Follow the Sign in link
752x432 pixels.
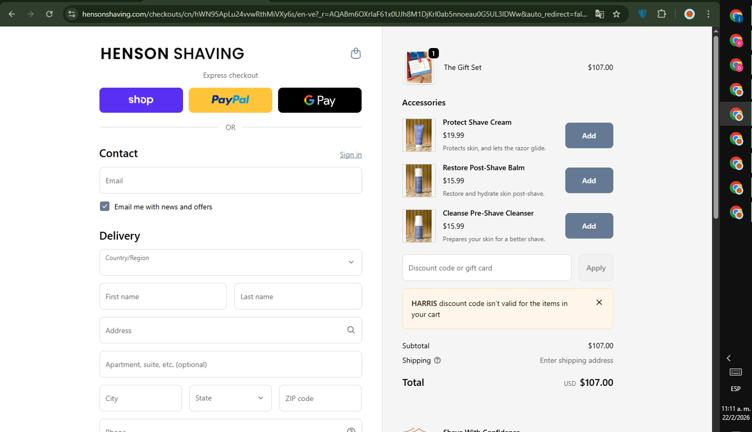coord(351,154)
